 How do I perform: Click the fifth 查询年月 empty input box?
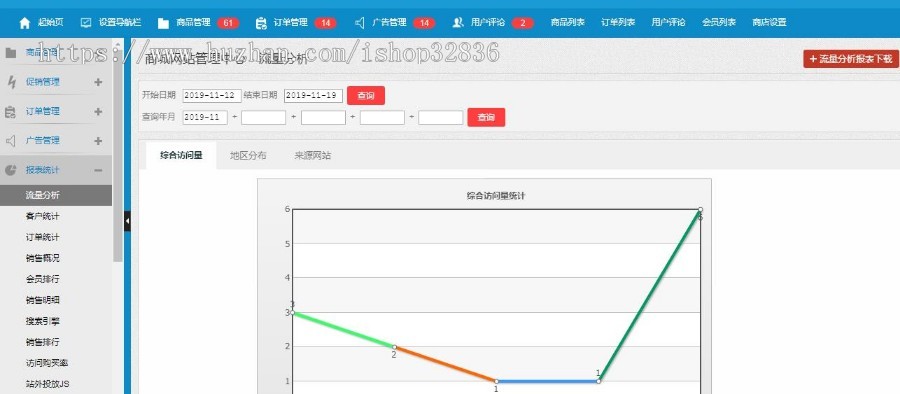(441, 117)
